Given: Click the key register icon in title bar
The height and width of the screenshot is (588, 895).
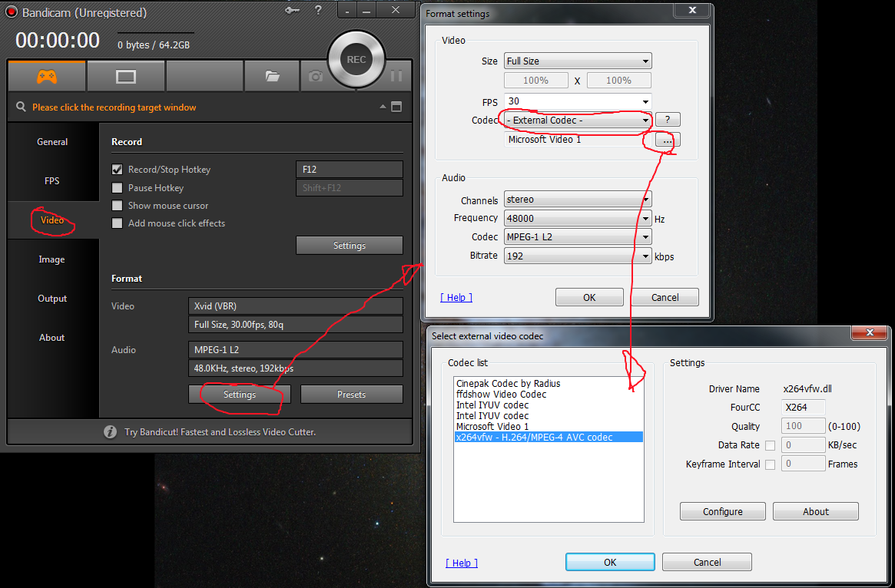Looking at the screenshot, I should [292, 10].
